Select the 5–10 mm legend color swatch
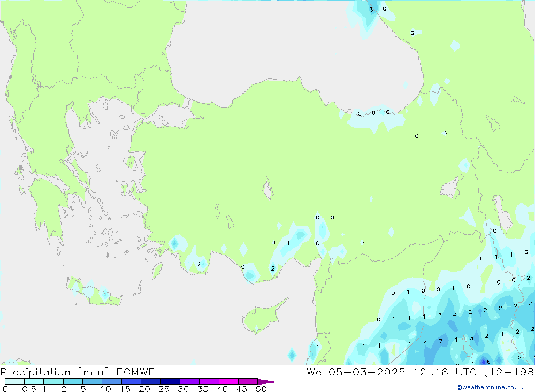 [x=92, y=381]
